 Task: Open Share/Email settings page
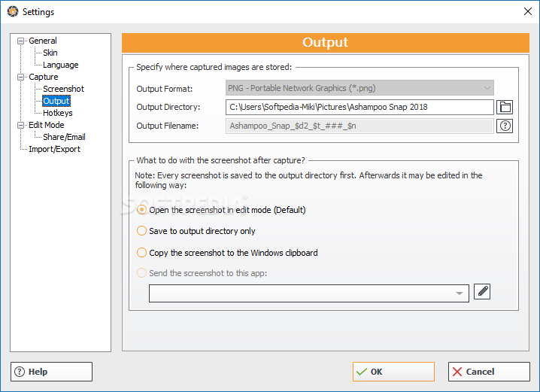[64, 137]
